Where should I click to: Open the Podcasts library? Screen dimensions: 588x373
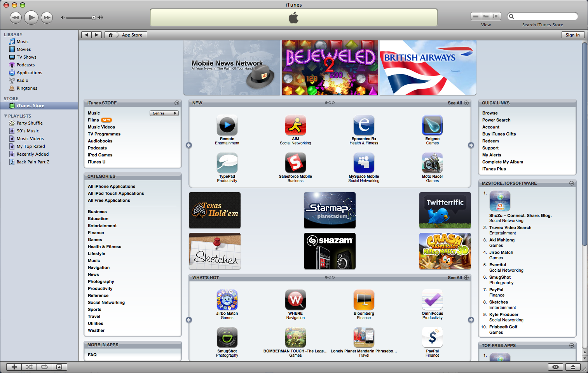[x=26, y=65]
